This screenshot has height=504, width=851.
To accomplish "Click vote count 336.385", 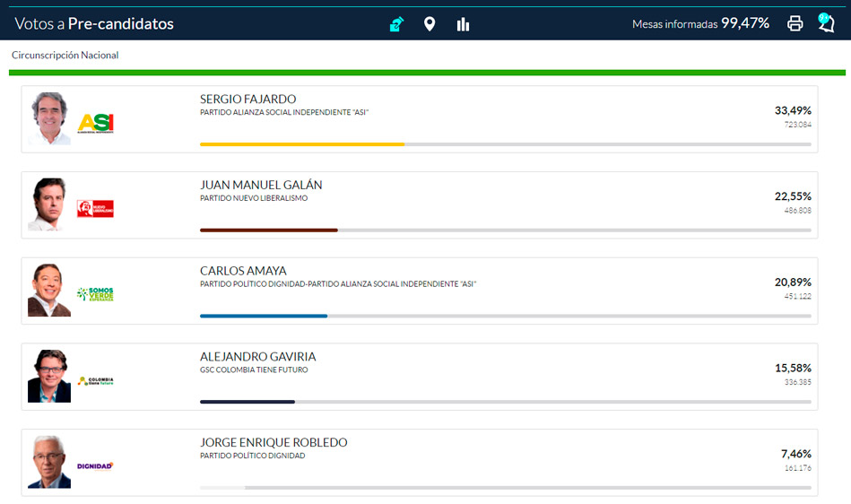I will point(798,382).
